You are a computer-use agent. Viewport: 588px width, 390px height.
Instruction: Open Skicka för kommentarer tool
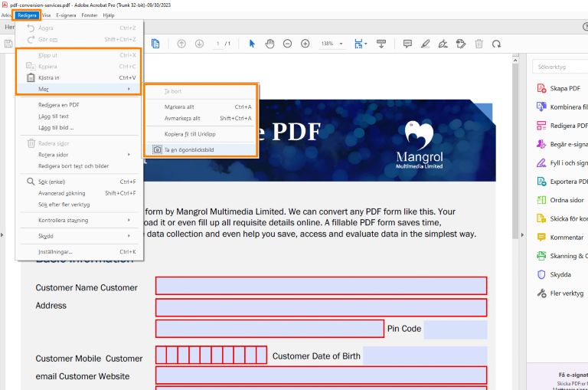click(562, 219)
